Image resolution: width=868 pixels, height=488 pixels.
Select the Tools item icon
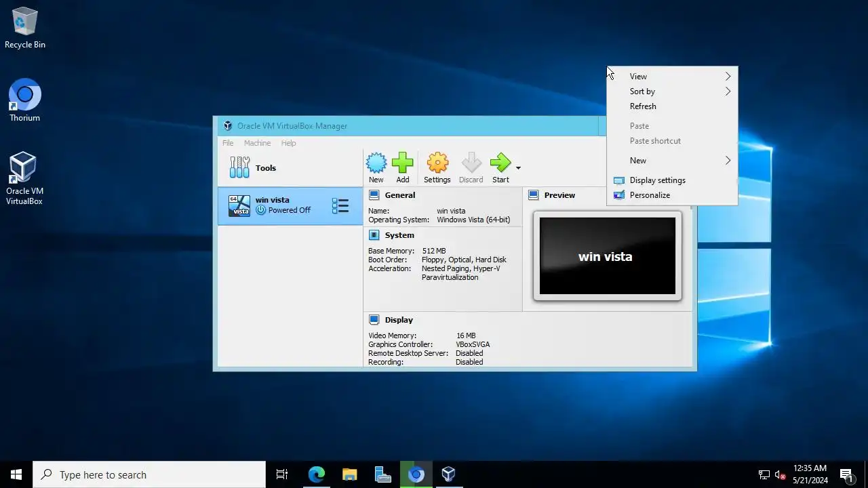tap(239, 167)
